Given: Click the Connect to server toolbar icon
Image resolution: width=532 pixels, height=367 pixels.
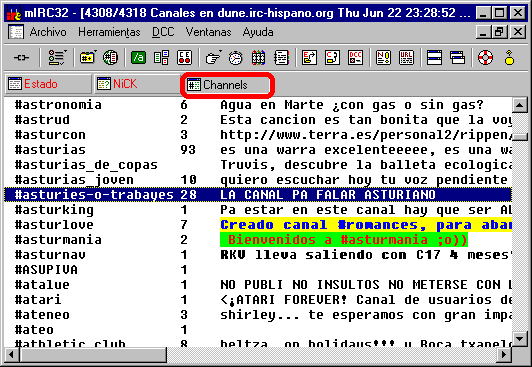Looking at the screenshot, I should tap(21, 58).
